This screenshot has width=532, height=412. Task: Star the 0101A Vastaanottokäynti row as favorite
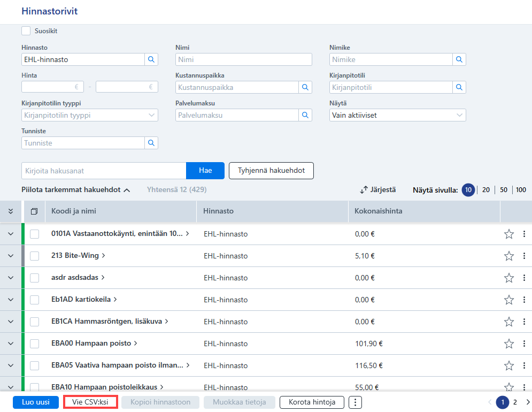click(x=508, y=234)
